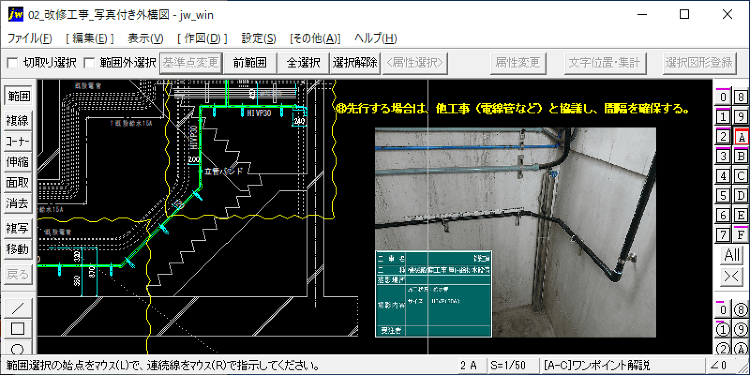750x375 pixels.
Task: Toggle layer 6 in the layer bar
Action: click(x=723, y=215)
